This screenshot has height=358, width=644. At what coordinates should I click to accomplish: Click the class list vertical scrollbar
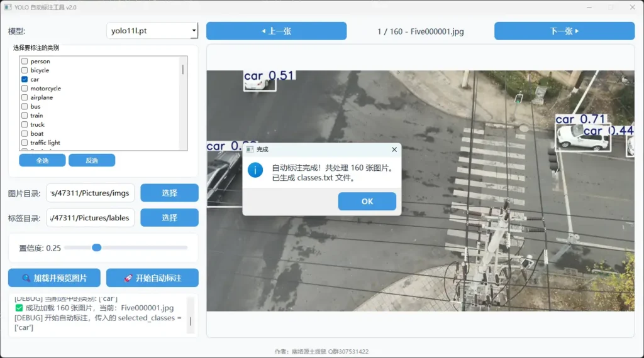183,70
